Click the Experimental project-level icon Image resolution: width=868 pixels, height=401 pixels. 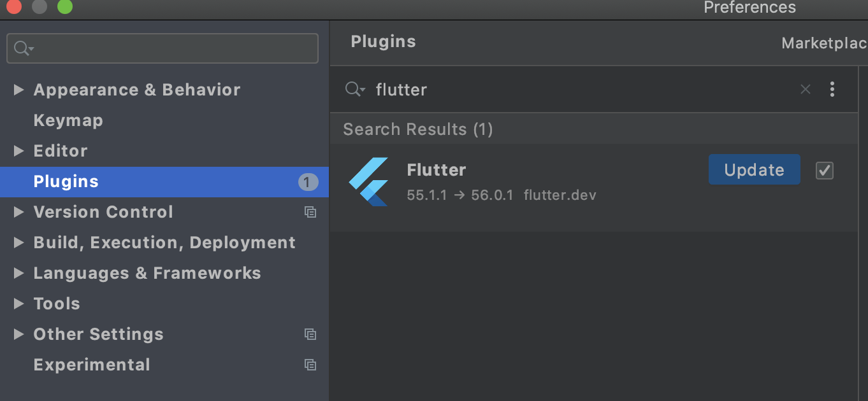coord(310,365)
